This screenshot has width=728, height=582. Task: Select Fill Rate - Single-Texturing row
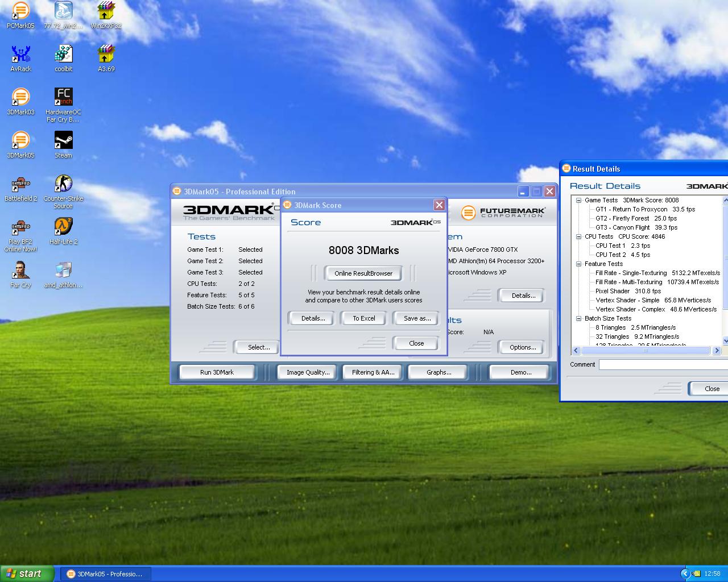pos(657,273)
